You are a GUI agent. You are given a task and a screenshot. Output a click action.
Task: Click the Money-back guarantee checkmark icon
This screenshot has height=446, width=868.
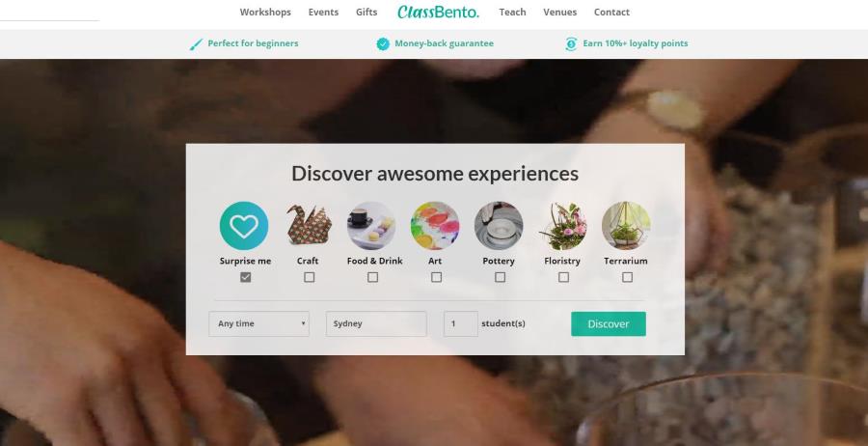pyautogui.click(x=383, y=43)
